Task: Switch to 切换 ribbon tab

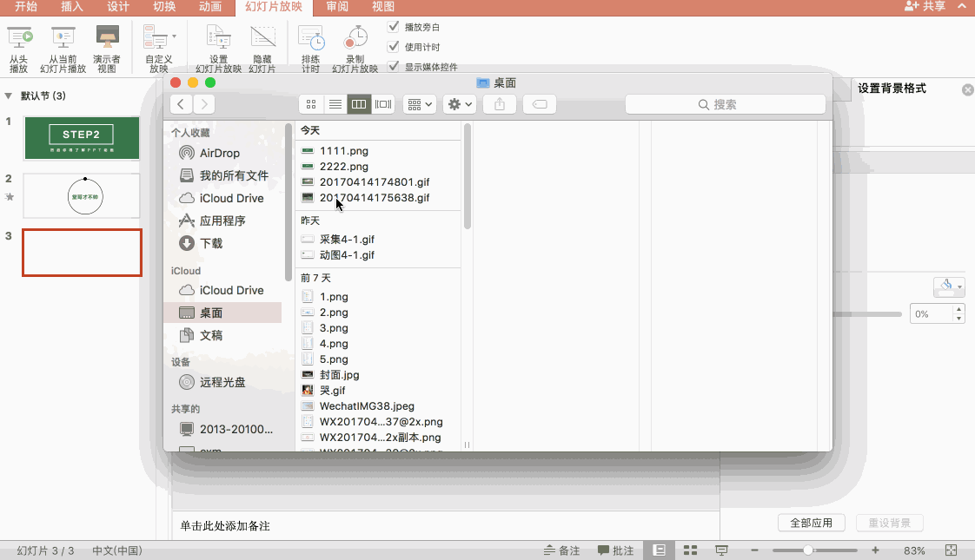Action: (164, 7)
